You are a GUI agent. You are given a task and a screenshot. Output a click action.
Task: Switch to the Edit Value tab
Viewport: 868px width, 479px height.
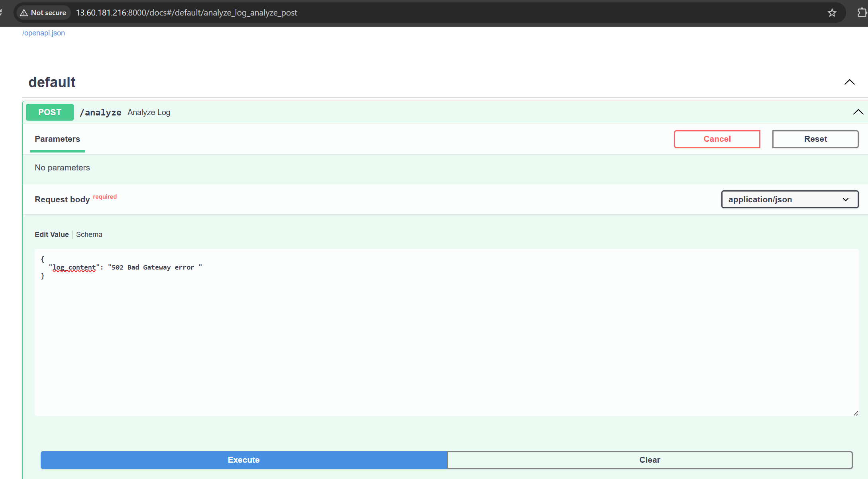[52, 235]
